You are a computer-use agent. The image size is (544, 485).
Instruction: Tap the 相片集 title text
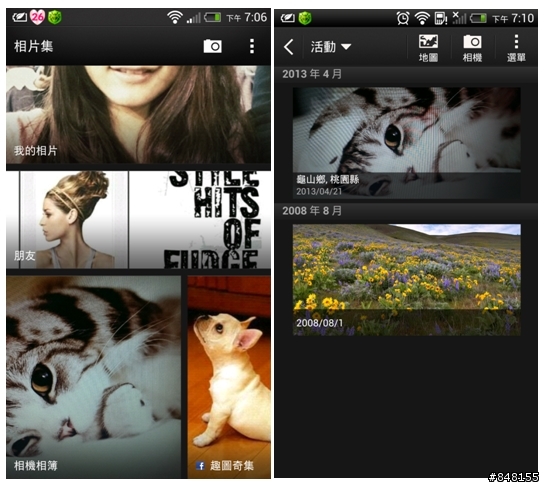[x=33, y=46]
